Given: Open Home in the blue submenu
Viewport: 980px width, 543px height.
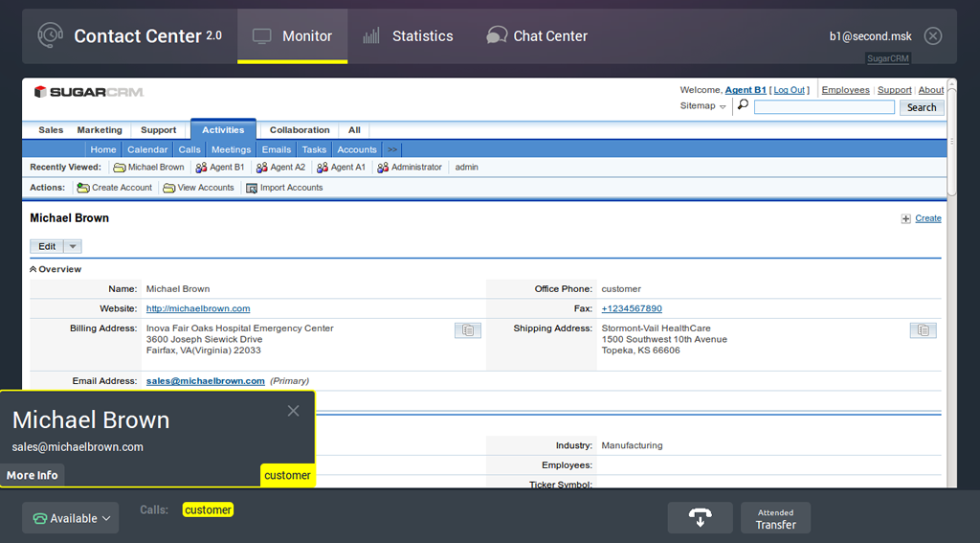Looking at the screenshot, I should click(x=103, y=149).
